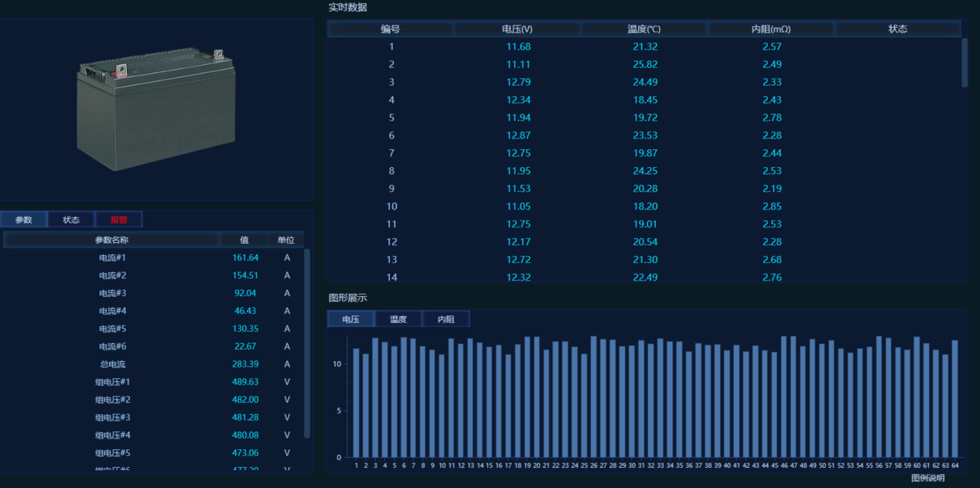
Task: Click the 温度(℃) column header
Action: coord(644,29)
